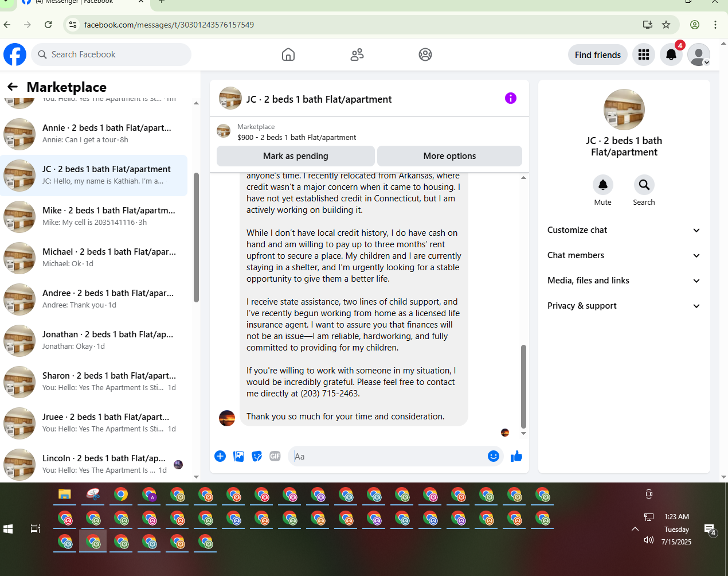
Task: Open the account profile avatar menu
Action: tap(699, 55)
